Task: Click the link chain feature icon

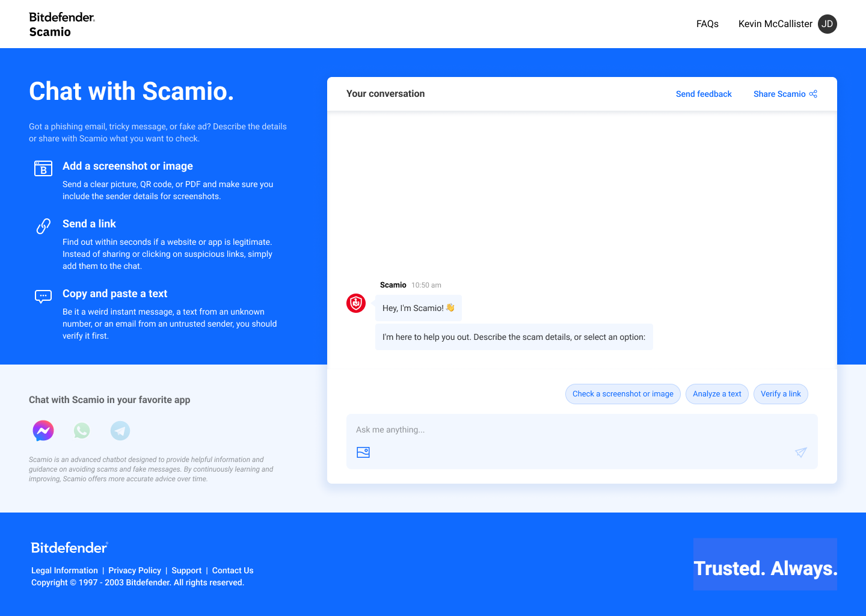Action: pyautogui.click(x=43, y=226)
